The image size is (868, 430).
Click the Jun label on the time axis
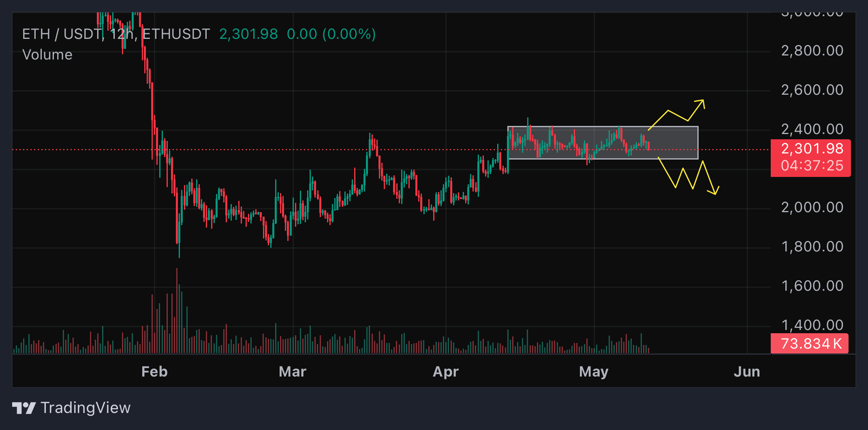(x=747, y=372)
